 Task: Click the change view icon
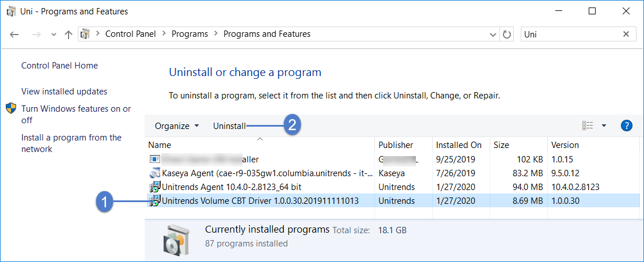(588, 126)
